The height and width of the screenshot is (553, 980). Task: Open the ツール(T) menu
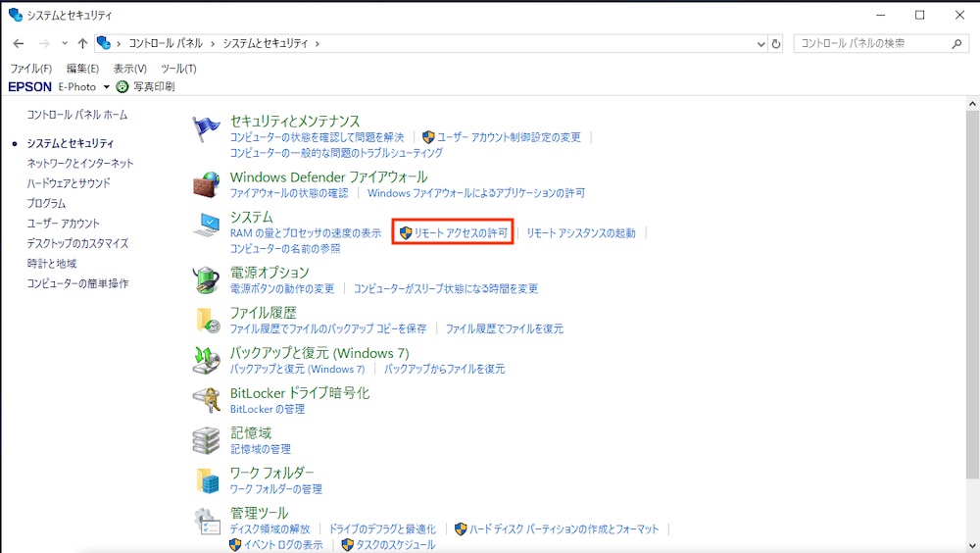tap(178, 69)
